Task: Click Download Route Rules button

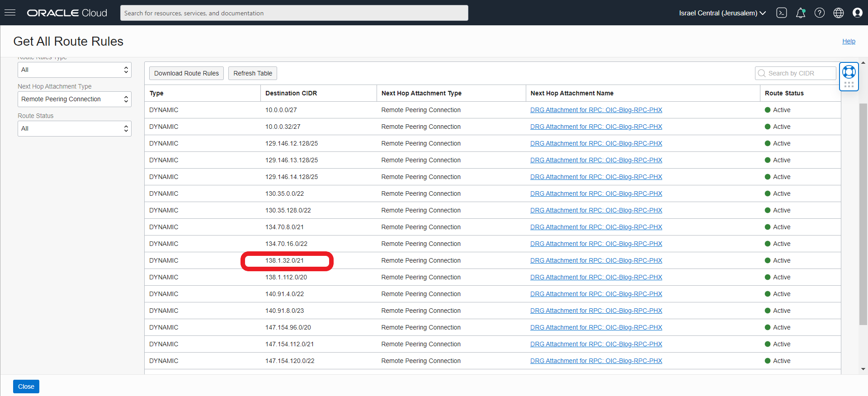Action: point(186,73)
